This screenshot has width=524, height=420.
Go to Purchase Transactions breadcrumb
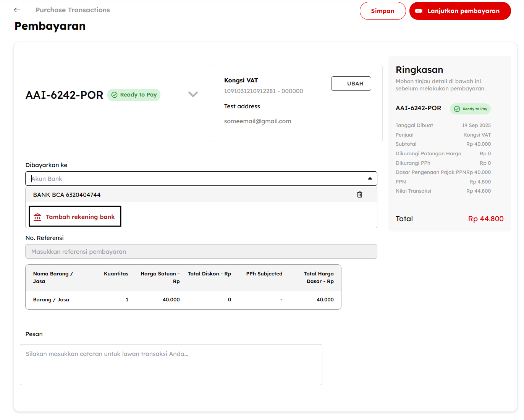[x=73, y=10]
